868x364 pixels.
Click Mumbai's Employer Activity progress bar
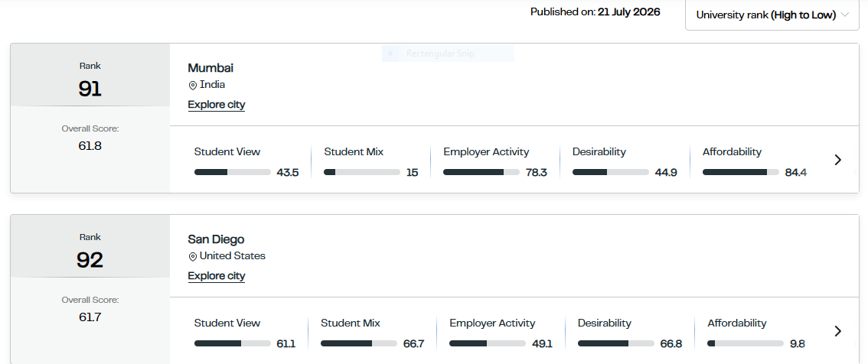coord(481,173)
